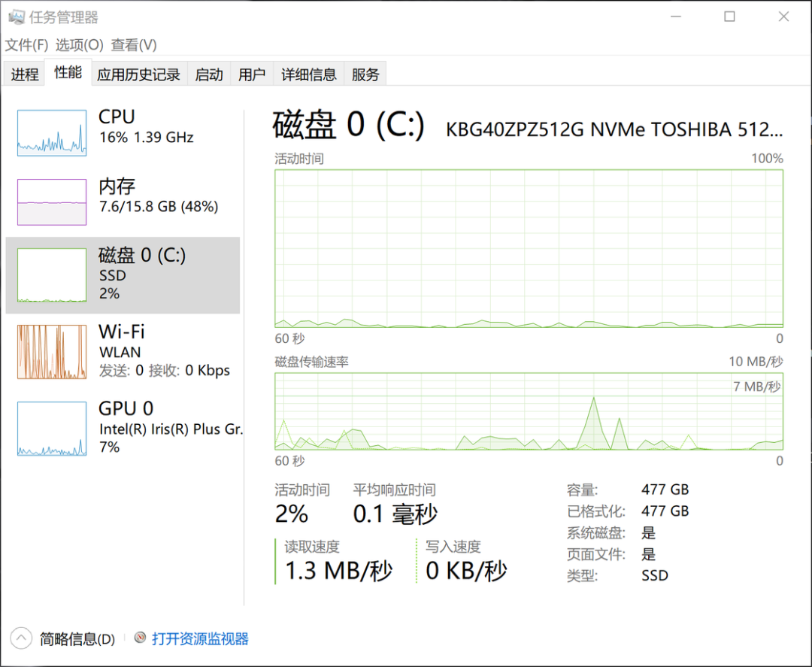The height and width of the screenshot is (667, 812).
Task: Open the 打开资源监视器 link
Action: 200,639
